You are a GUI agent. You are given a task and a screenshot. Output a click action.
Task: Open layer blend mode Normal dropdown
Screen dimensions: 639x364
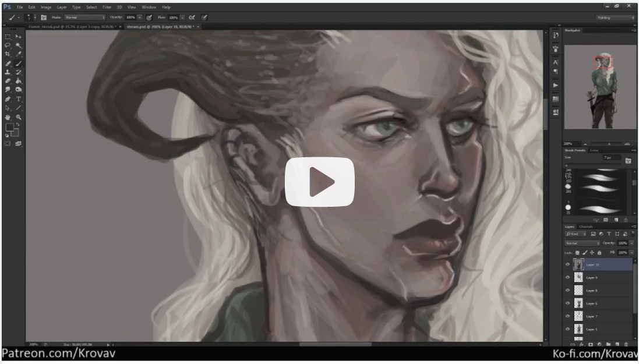point(582,243)
